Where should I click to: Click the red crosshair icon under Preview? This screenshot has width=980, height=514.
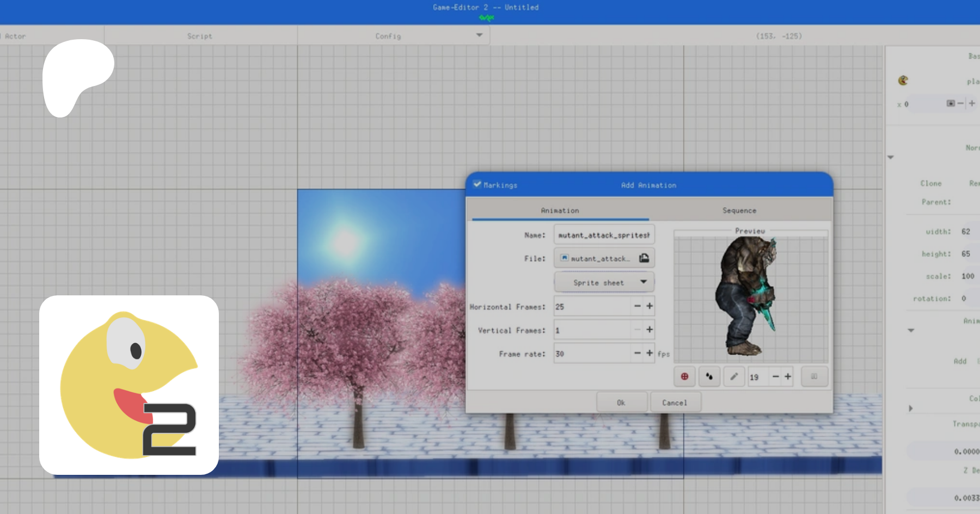coord(684,376)
